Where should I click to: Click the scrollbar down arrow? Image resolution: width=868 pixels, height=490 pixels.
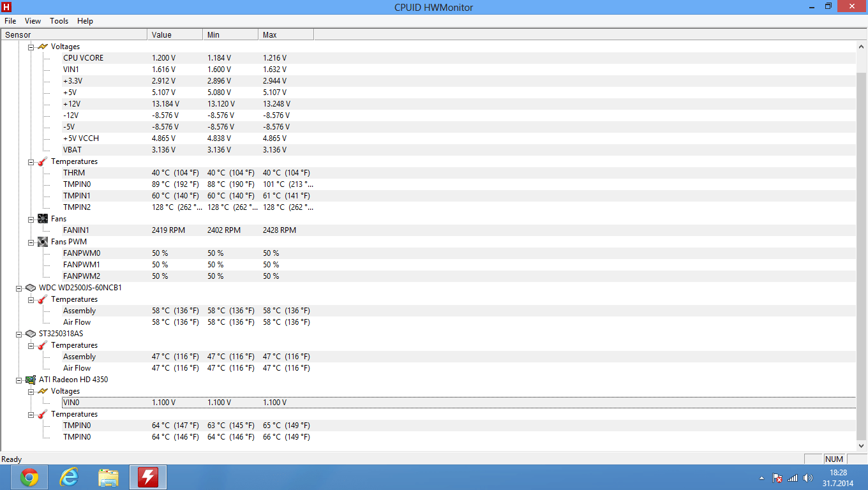(x=862, y=446)
